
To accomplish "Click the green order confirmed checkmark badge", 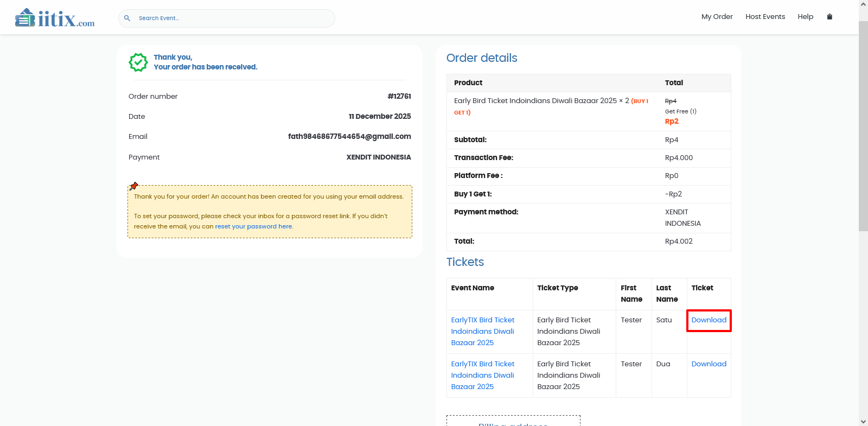I will tap(138, 62).
